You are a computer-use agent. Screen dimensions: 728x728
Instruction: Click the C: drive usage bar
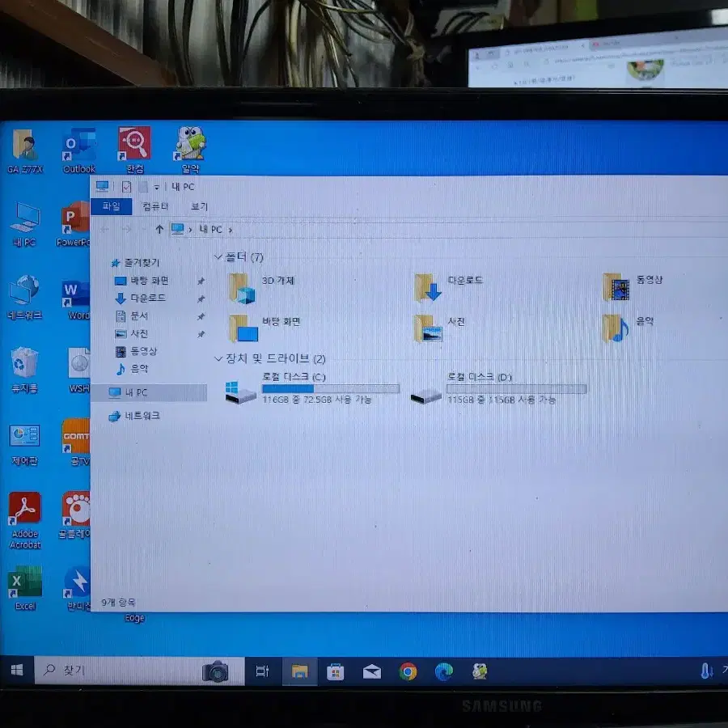(331, 388)
